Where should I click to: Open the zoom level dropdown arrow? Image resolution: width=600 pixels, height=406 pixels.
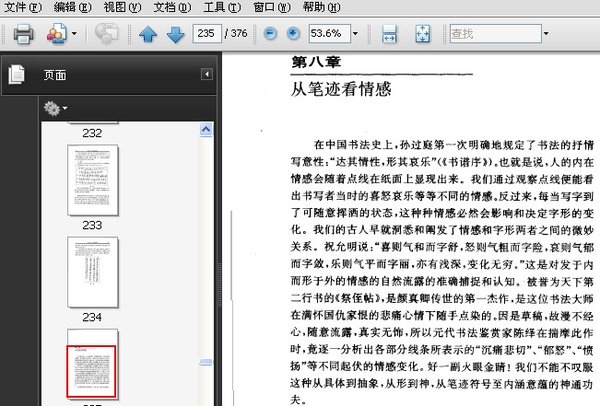355,34
